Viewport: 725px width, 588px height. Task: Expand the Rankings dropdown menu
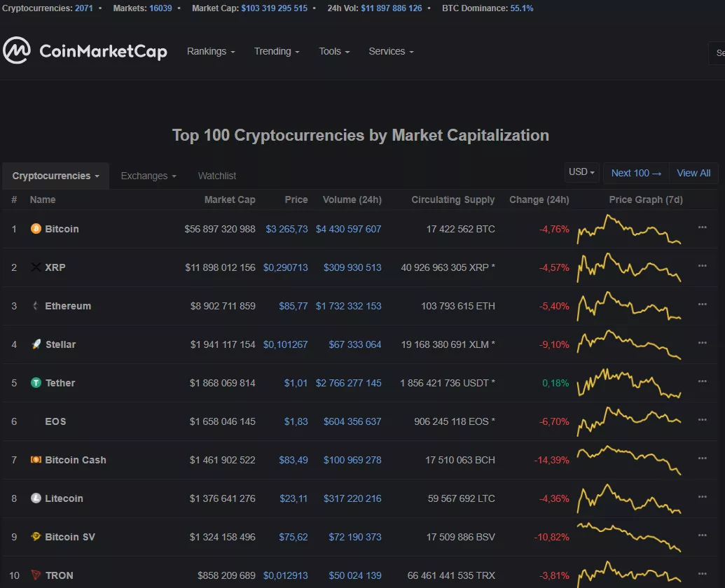point(211,51)
